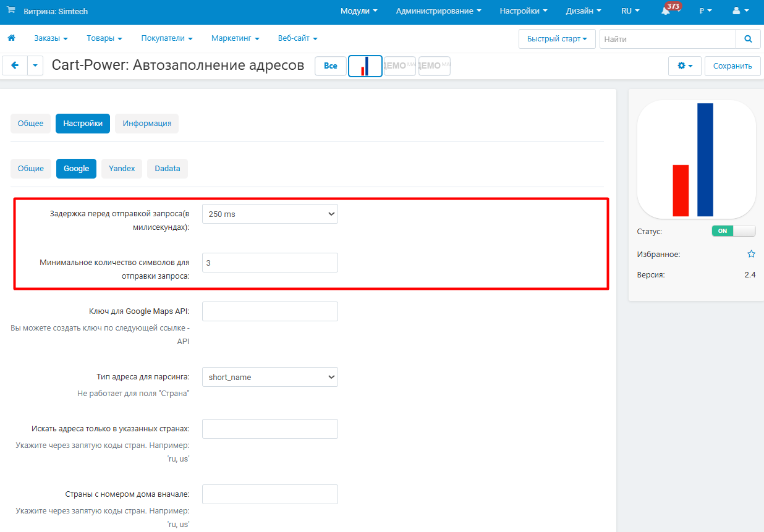Toggle the add-on status ON switch
Viewport: 764px width, 532px height.
[x=734, y=231]
